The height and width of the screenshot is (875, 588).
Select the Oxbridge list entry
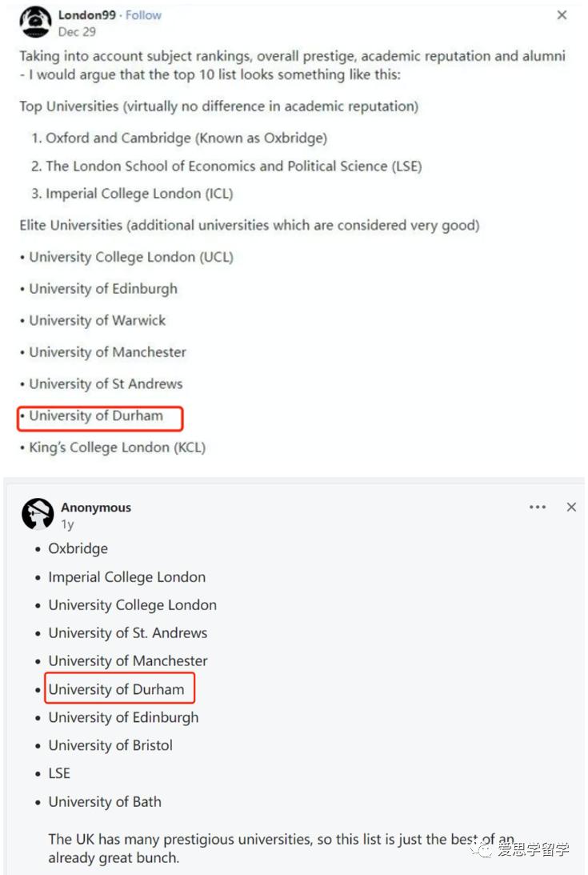(x=78, y=548)
